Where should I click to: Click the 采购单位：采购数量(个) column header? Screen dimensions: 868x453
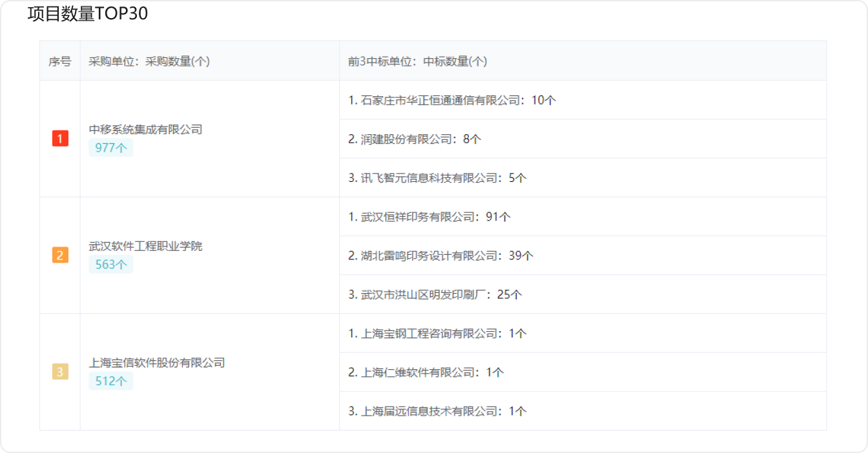(210, 61)
